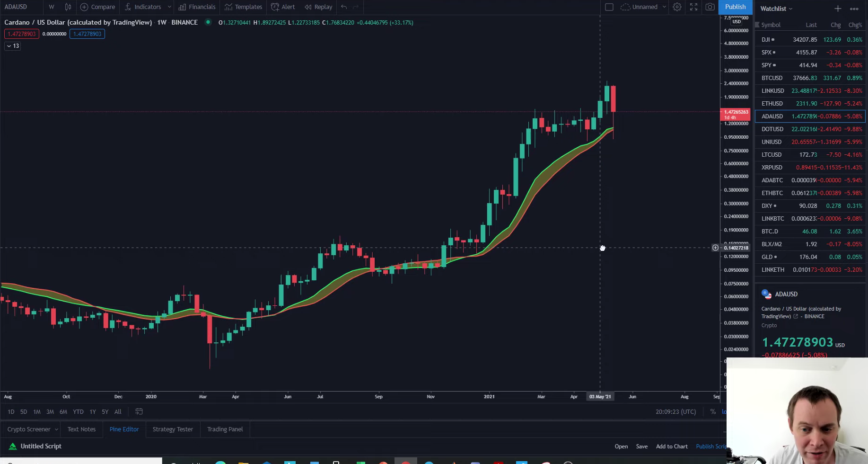Open the go to date calendar icon
This screenshot has height=464, width=868.
click(139, 411)
